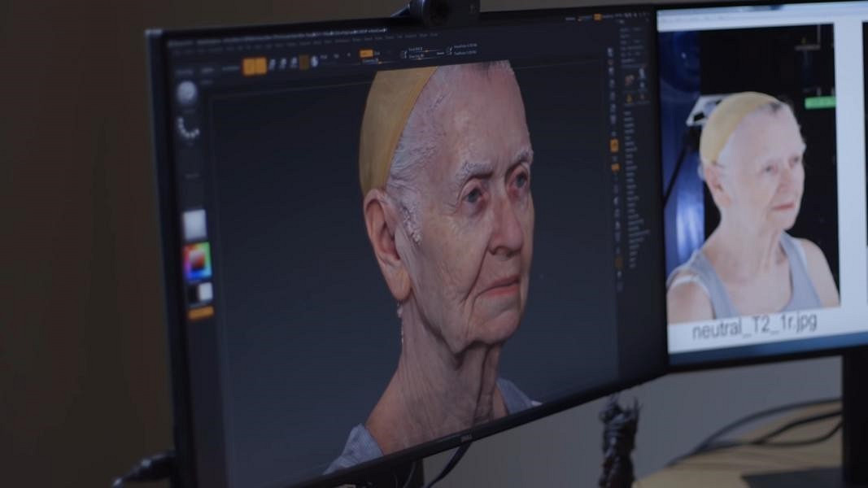Toggle the orange Draw mode button
The width and height of the screenshot is (868, 488).
[x=260, y=66]
